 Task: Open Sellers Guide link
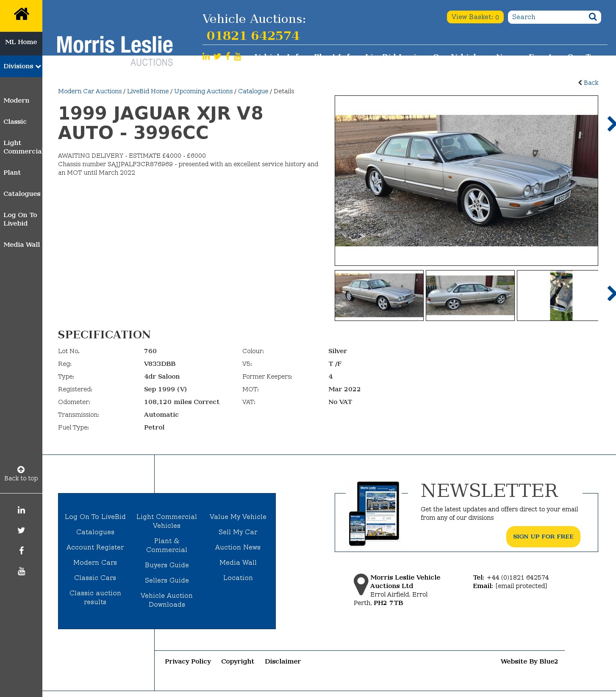[167, 580]
